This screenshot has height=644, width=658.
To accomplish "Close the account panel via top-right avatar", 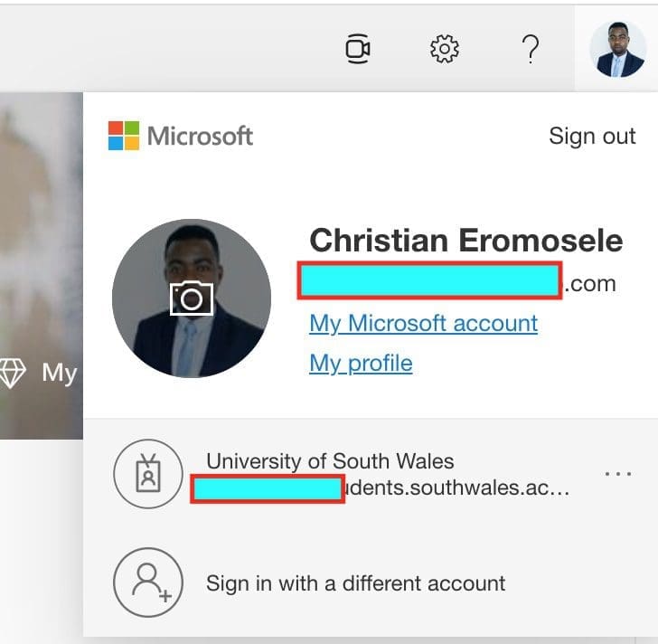I will pos(617,49).
